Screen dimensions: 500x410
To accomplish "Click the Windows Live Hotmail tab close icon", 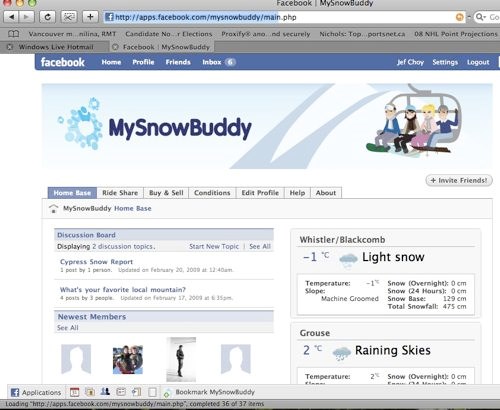I will (x=10, y=47).
